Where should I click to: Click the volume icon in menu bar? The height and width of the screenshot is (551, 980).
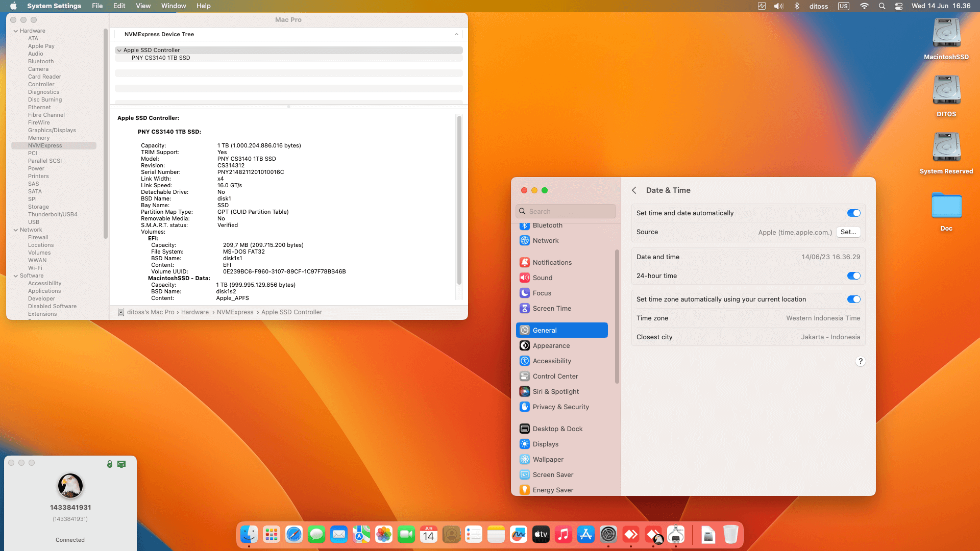[x=778, y=6]
